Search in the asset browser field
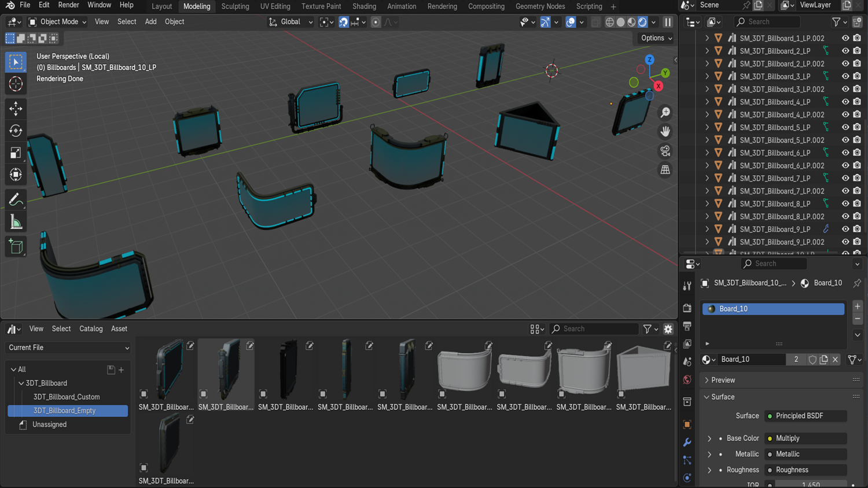The width and height of the screenshot is (868, 488). pos(594,329)
